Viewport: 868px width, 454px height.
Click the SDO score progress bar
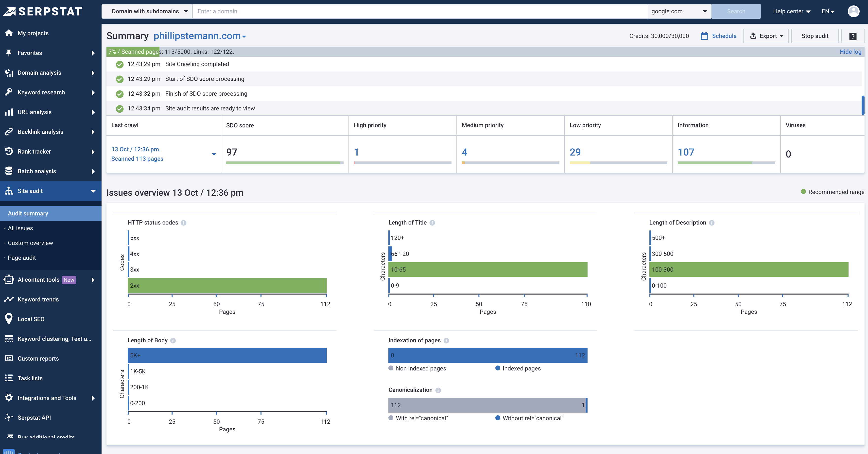(285, 163)
